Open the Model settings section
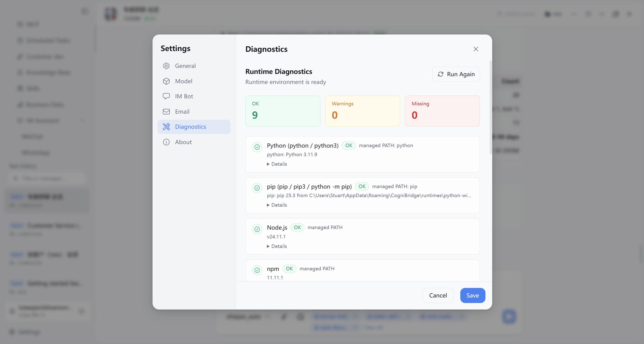 point(194,81)
